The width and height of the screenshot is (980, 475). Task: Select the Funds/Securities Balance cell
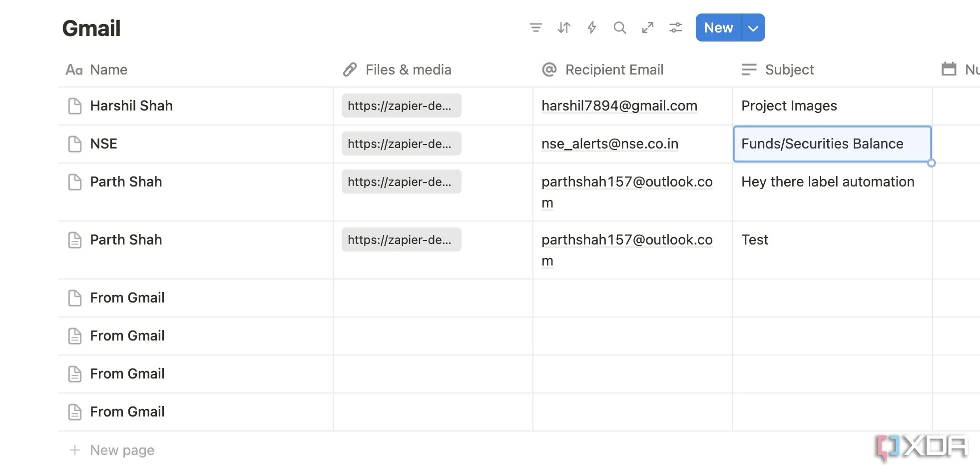pyautogui.click(x=833, y=144)
